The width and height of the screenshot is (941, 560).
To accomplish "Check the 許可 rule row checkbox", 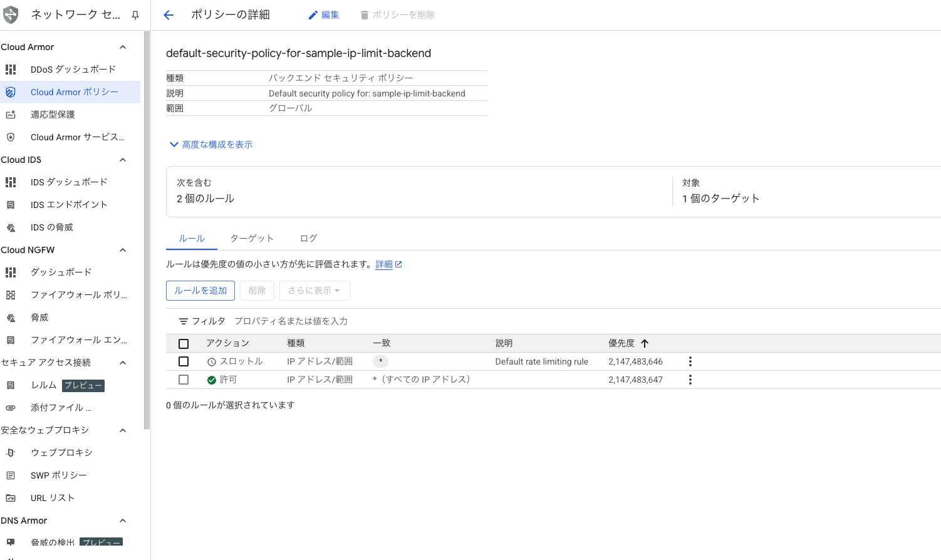I will tap(184, 380).
